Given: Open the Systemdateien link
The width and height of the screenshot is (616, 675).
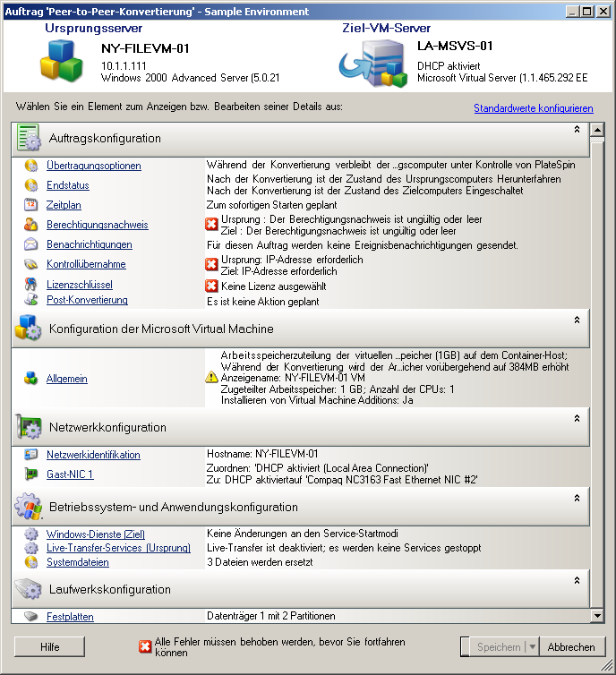Looking at the screenshot, I should tap(78, 562).
